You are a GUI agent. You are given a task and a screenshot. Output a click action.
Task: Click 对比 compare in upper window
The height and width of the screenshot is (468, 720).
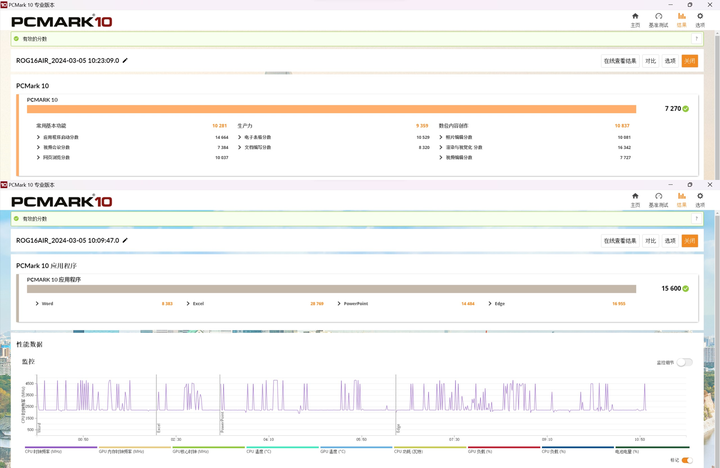point(650,61)
